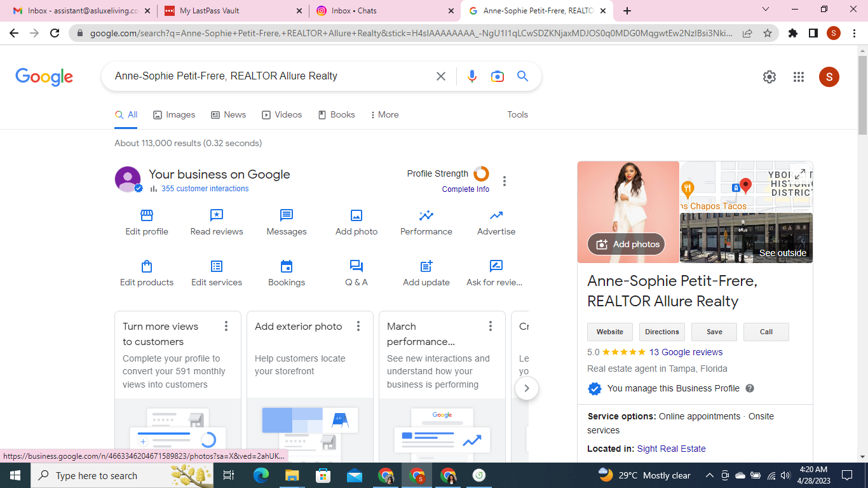
Task: Open Google quick settings gear
Action: coord(770,77)
